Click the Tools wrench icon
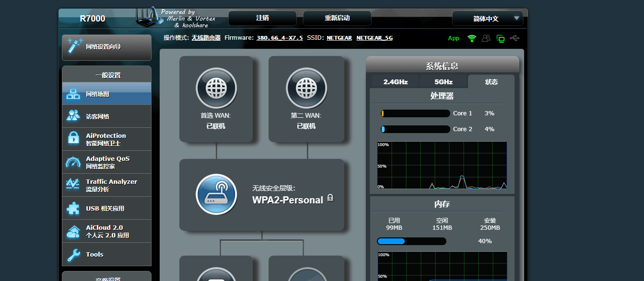Viewport: 644px width, 281px height. pos(73,254)
